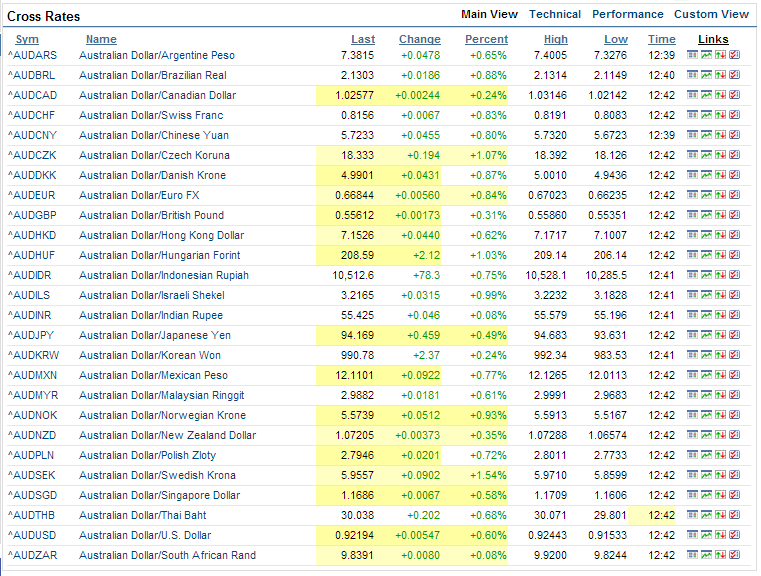Viewport: 761px width, 576px height.
Task: Sort by the Sym column header
Action: [27, 39]
